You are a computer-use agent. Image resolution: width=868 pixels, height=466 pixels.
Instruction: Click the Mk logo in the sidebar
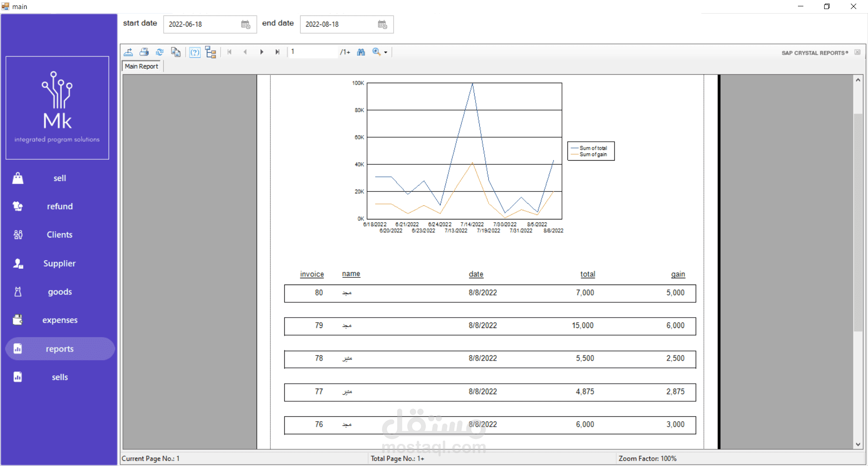click(57, 108)
